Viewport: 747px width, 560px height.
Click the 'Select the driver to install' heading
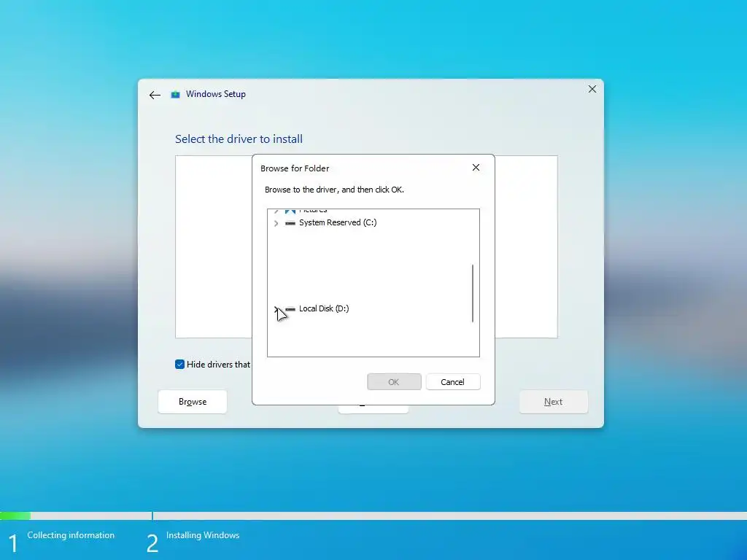pos(239,139)
